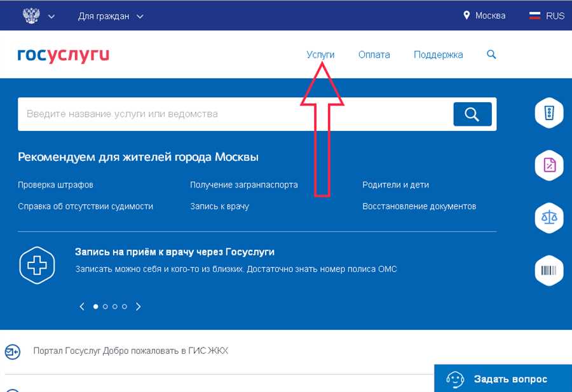Select the fourth carousel dot indicator

click(125, 307)
